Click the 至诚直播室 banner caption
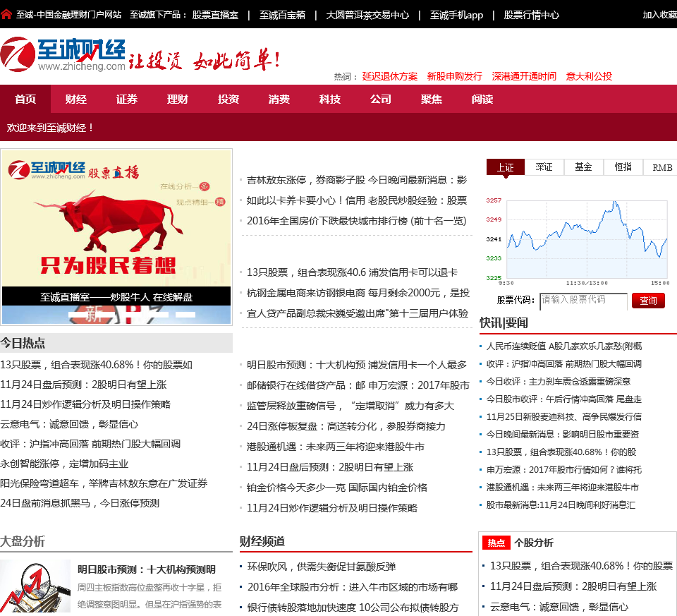Viewport: 677px width, 616px height. pyautogui.click(x=116, y=297)
